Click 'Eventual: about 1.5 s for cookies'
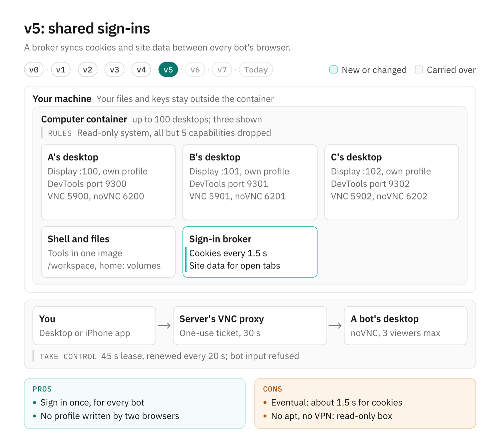The height and width of the screenshot is (448, 500). tap(337, 402)
